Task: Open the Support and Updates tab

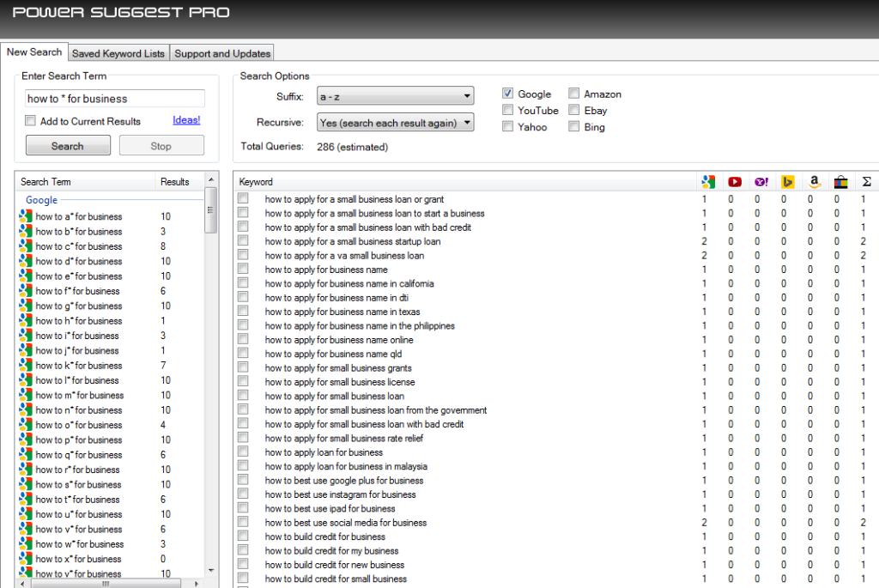Action: (x=222, y=54)
